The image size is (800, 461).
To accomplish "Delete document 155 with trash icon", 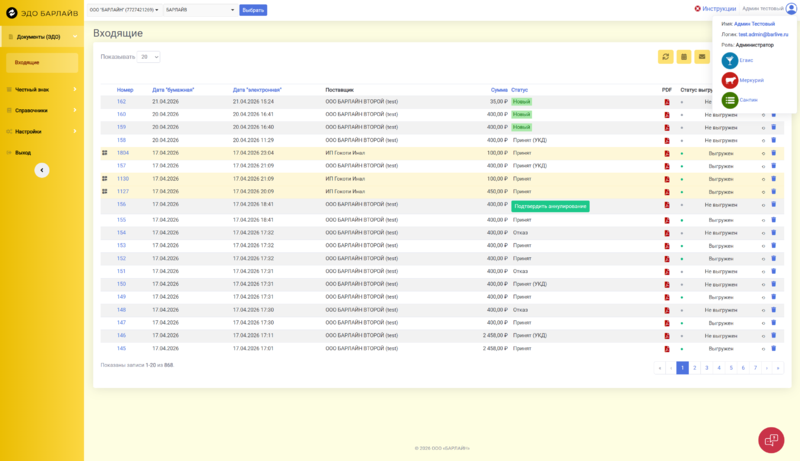I will pyautogui.click(x=773, y=220).
